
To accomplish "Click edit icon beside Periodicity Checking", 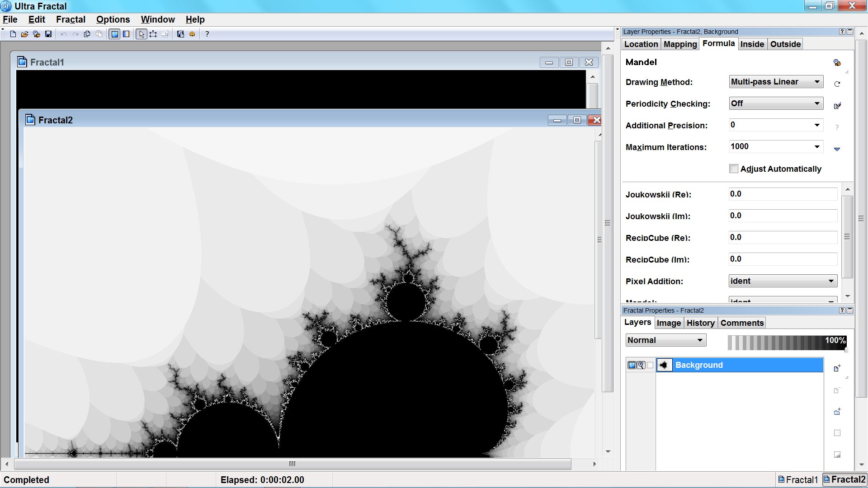I will tap(837, 106).
